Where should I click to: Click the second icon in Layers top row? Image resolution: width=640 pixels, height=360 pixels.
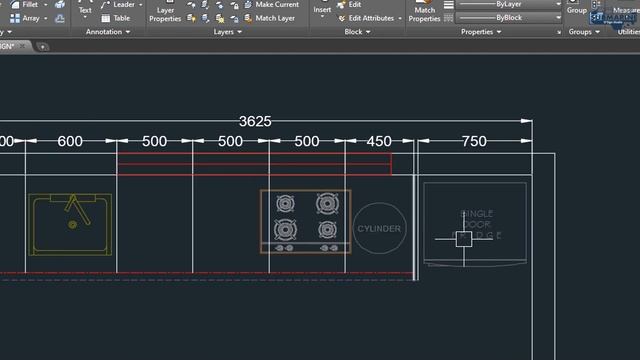(205, 4)
